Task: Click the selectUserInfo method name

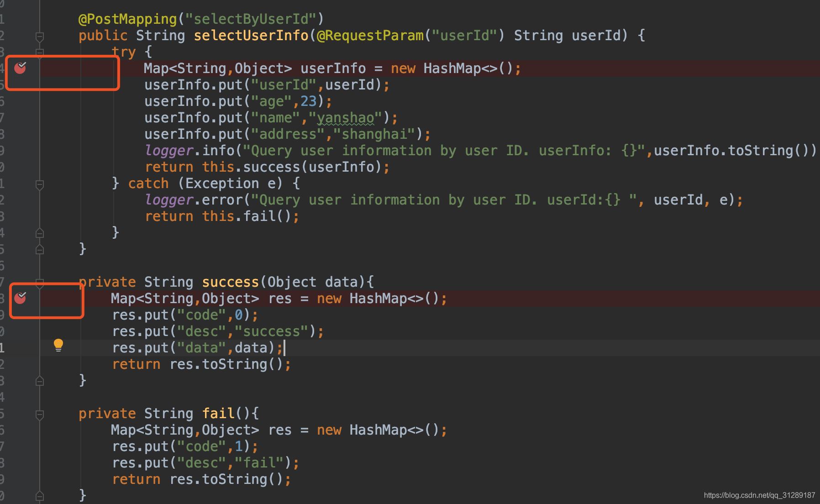Action: (251, 35)
